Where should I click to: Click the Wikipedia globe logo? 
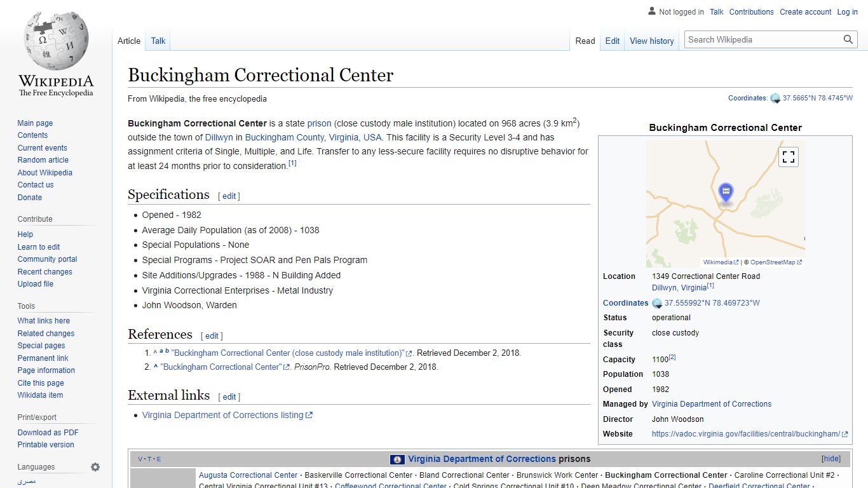tap(56, 41)
